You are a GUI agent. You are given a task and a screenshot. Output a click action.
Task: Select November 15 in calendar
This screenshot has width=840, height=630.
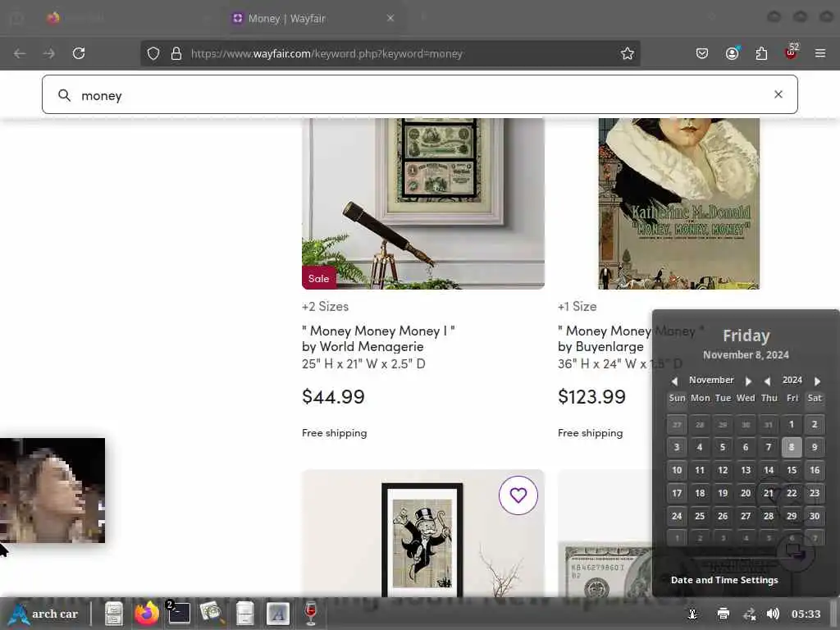tap(792, 470)
